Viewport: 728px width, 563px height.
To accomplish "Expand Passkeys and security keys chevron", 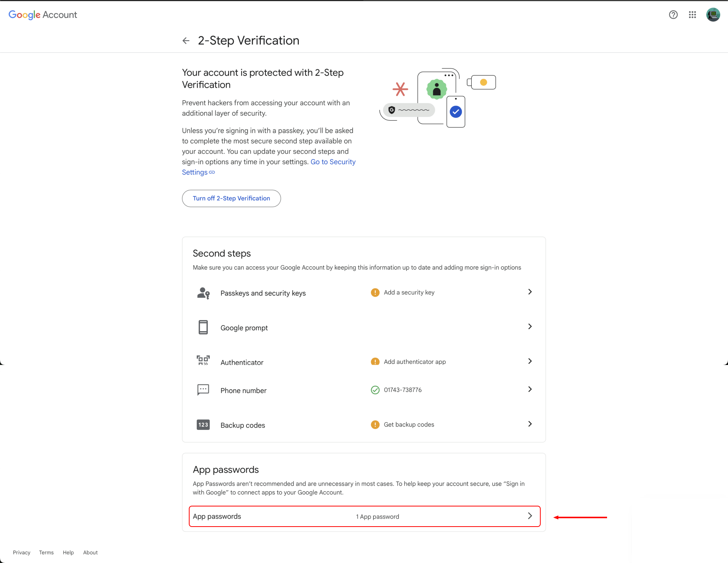I will tap(530, 292).
